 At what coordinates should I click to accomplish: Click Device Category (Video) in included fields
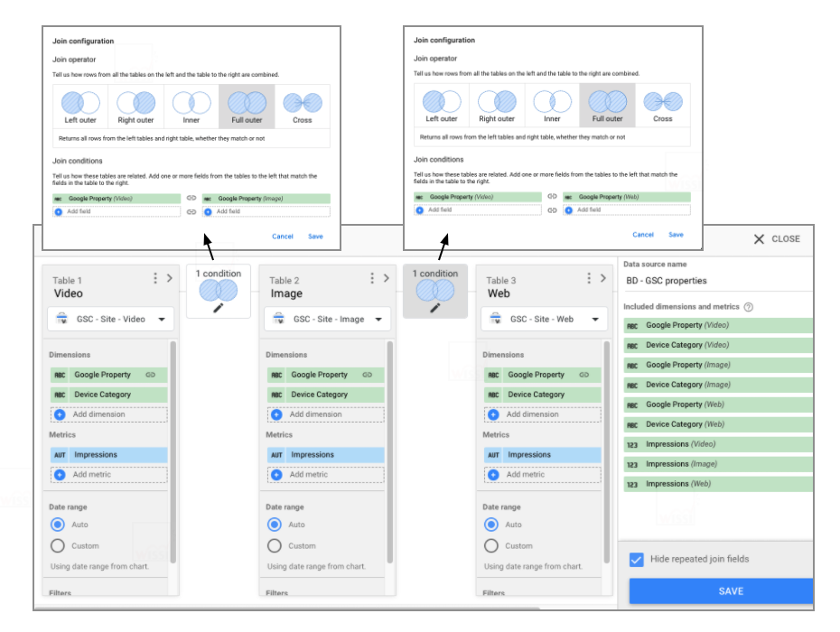718,346
